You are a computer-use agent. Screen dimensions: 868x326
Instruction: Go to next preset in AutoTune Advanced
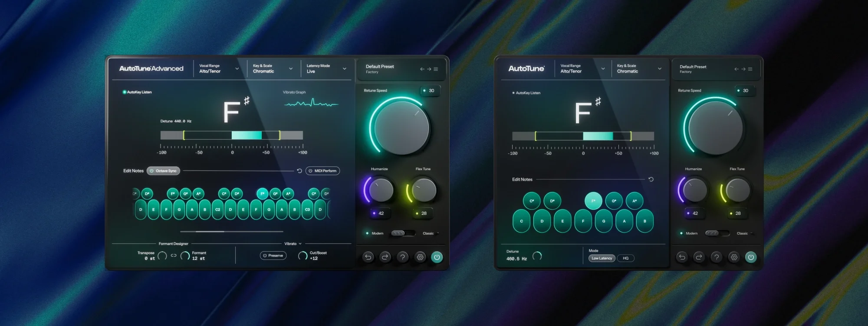[429, 69]
